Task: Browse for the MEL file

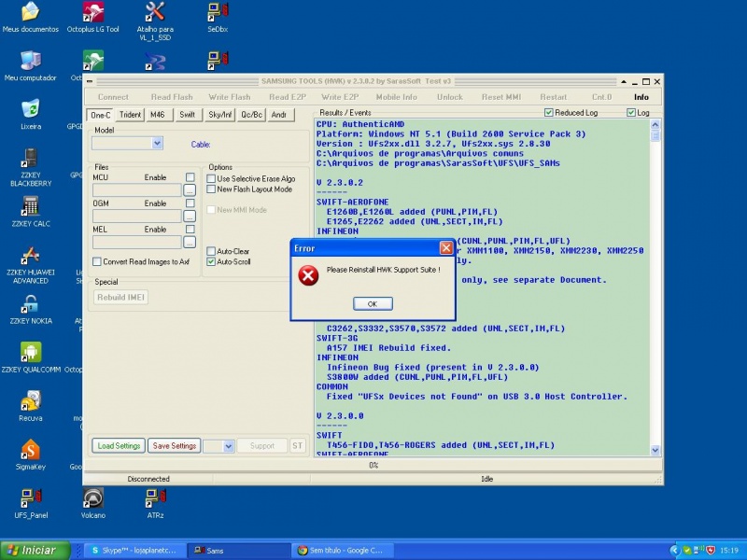Action: pyautogui.click(x=190, y=243)
